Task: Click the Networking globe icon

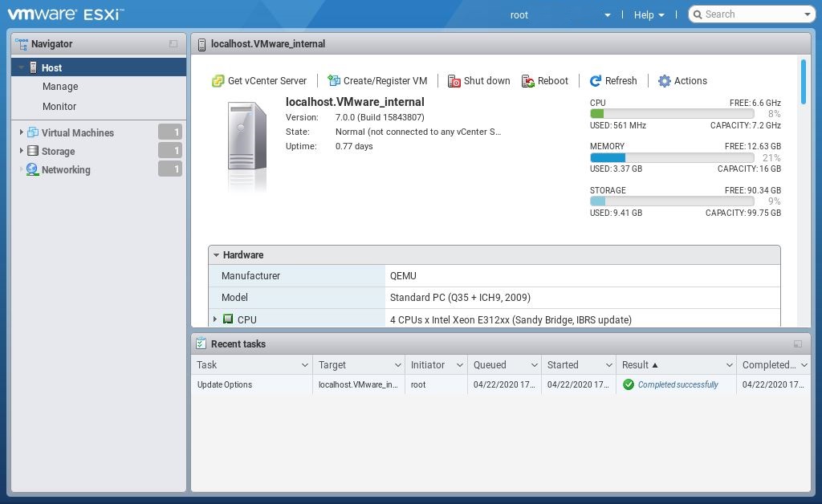Action: click(x=32, y=169)
